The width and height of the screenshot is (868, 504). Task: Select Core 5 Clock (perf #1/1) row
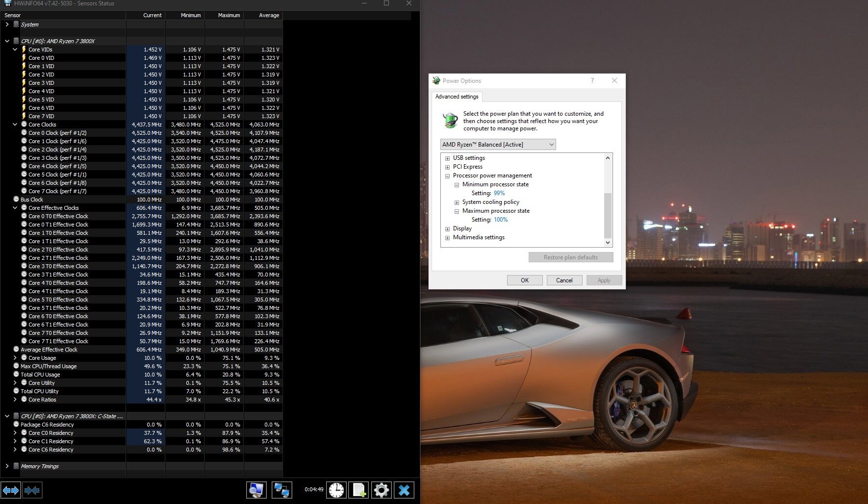click(141, 175)
